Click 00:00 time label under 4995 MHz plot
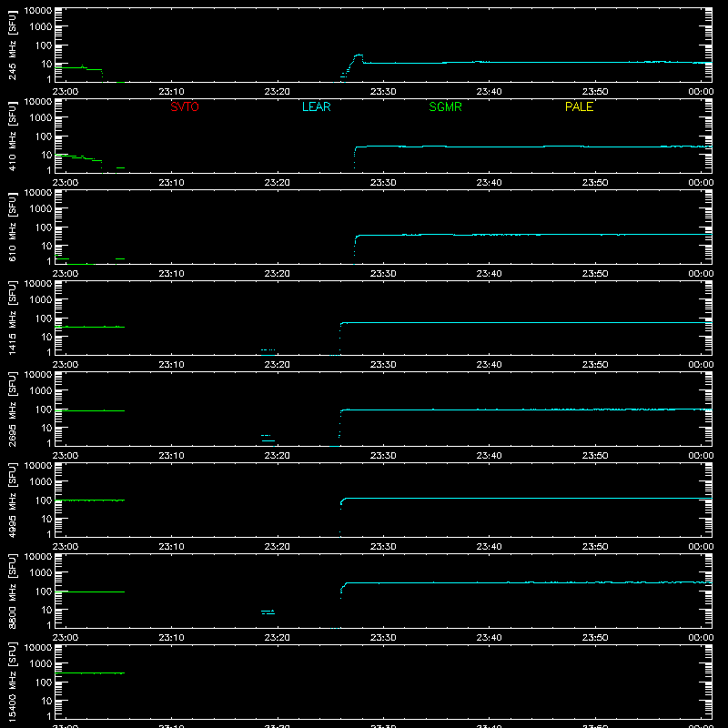This screenshot has height=728, width=728. click(x=701, y=547)
